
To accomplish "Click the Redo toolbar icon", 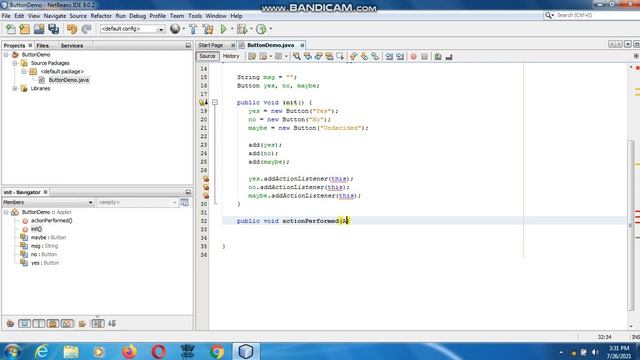I will coord(86,29).
